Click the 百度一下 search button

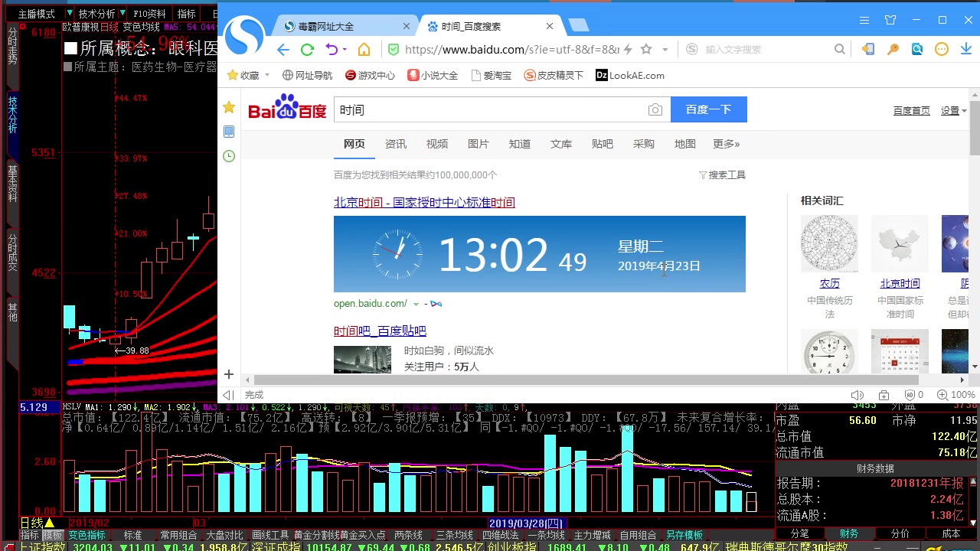pyautogui.click(x=708, y=109)
